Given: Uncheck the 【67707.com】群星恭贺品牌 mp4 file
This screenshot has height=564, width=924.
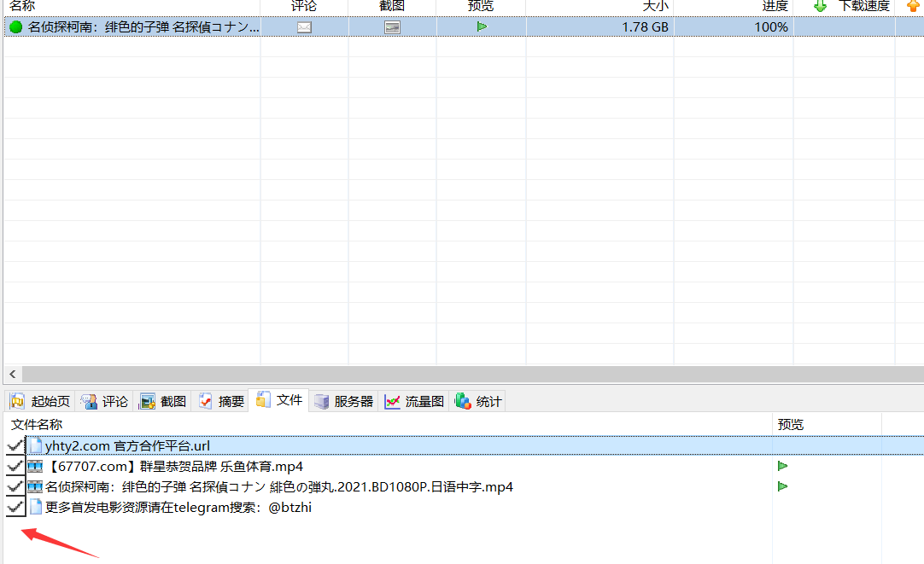Looking at the screenshot, I should point(15,466).
